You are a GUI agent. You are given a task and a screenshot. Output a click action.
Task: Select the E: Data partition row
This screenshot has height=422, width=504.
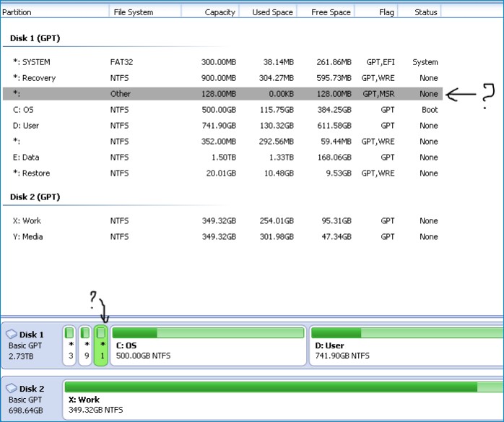pos(217,158)
